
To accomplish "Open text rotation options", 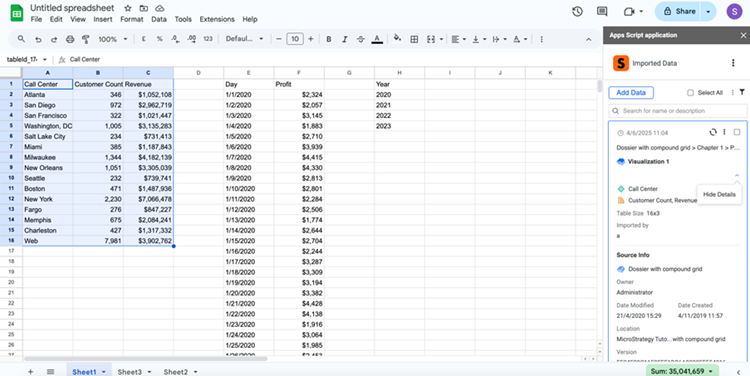I will click(x=520, y=39).
